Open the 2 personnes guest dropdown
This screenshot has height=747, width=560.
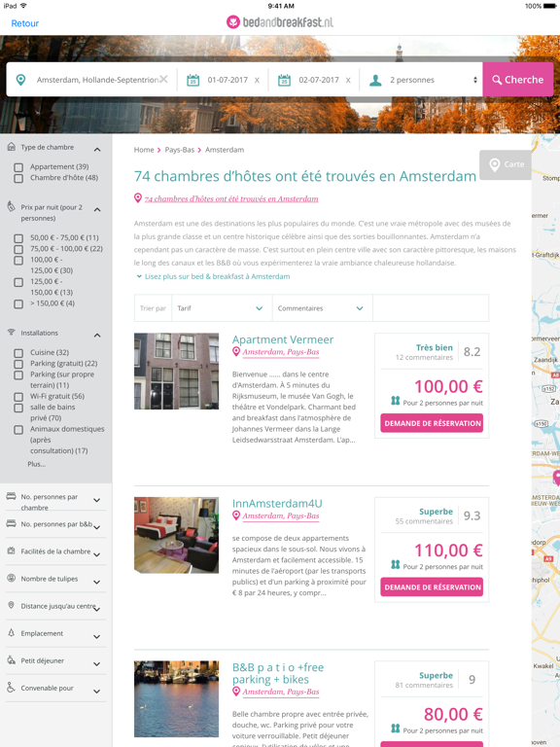[x=421, y=80]
